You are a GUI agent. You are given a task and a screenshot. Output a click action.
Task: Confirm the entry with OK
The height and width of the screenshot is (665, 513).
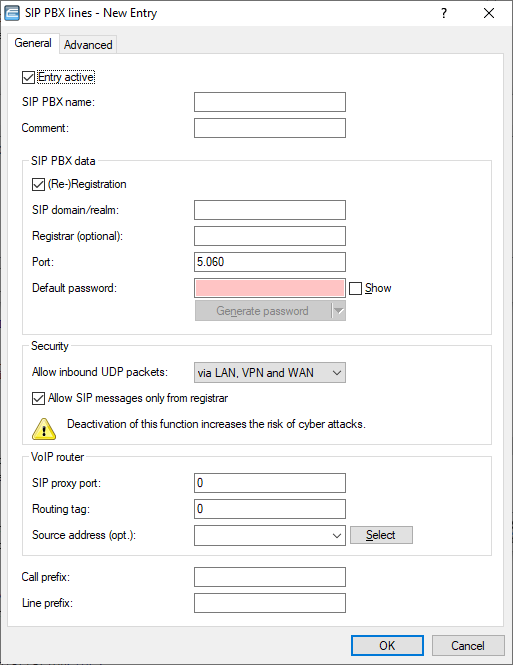[387, 645]
